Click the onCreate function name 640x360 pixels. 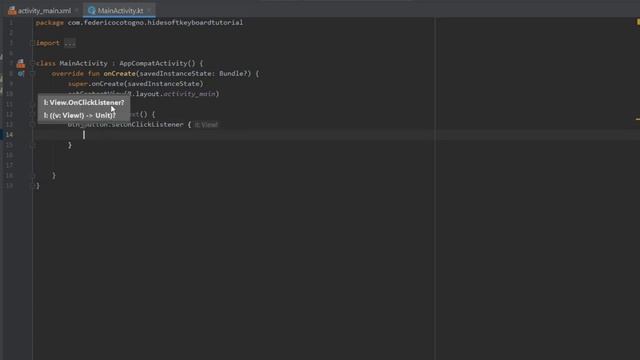point(119,73)
